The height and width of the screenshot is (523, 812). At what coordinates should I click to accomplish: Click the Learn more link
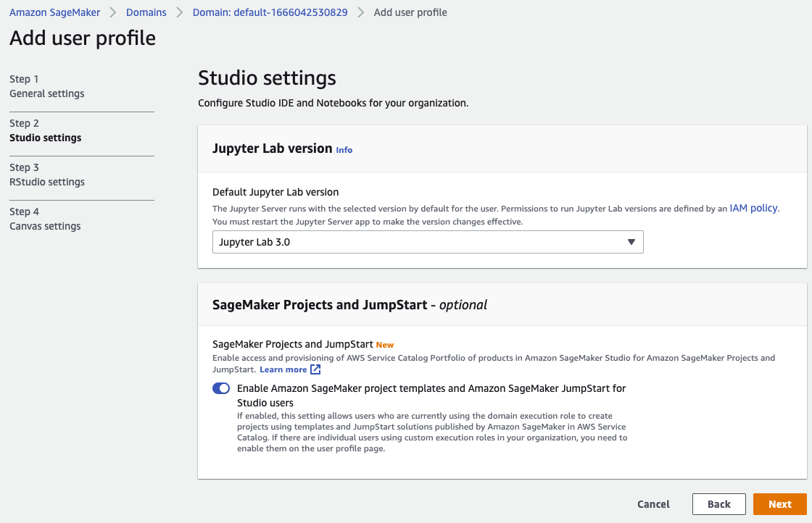tap(283, 369)
